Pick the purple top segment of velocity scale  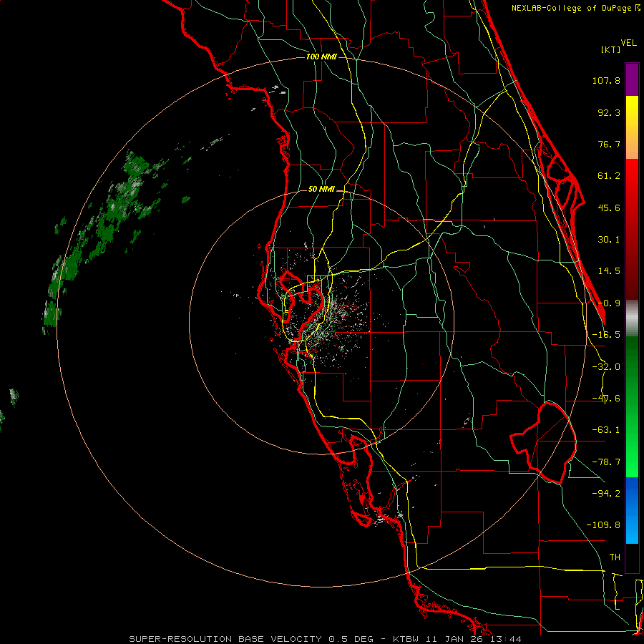(x=632, y=79)
